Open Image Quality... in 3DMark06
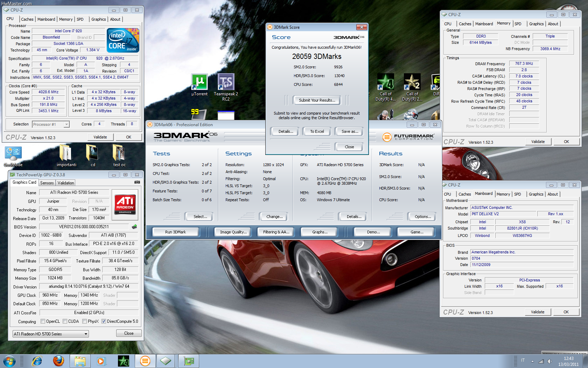Viewport: 588px width, 368px height. [x=233, y=232]
